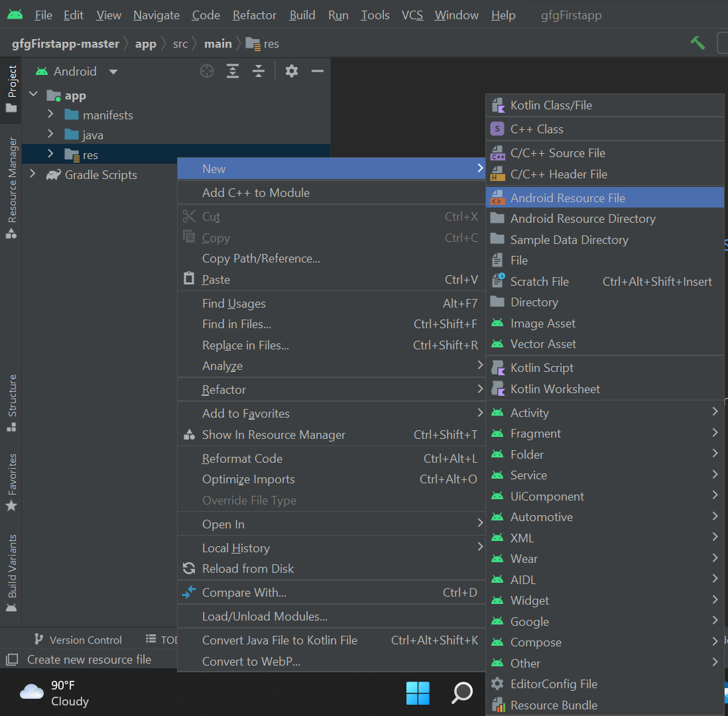
Task: Expand the manifests folder
Action: (x=50, y=114)
